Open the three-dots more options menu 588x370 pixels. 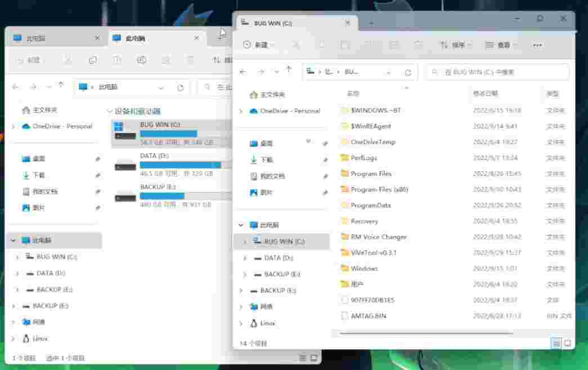point(537,45)
